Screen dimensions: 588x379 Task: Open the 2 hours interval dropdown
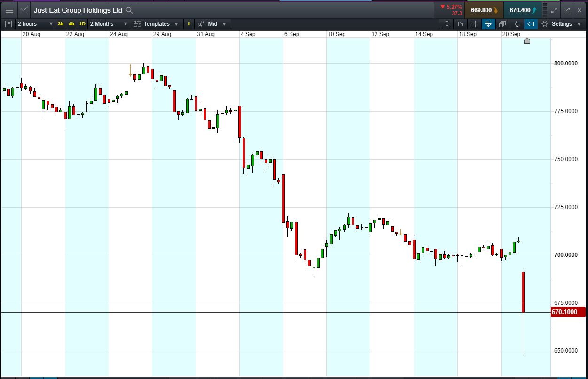(35, 24)
